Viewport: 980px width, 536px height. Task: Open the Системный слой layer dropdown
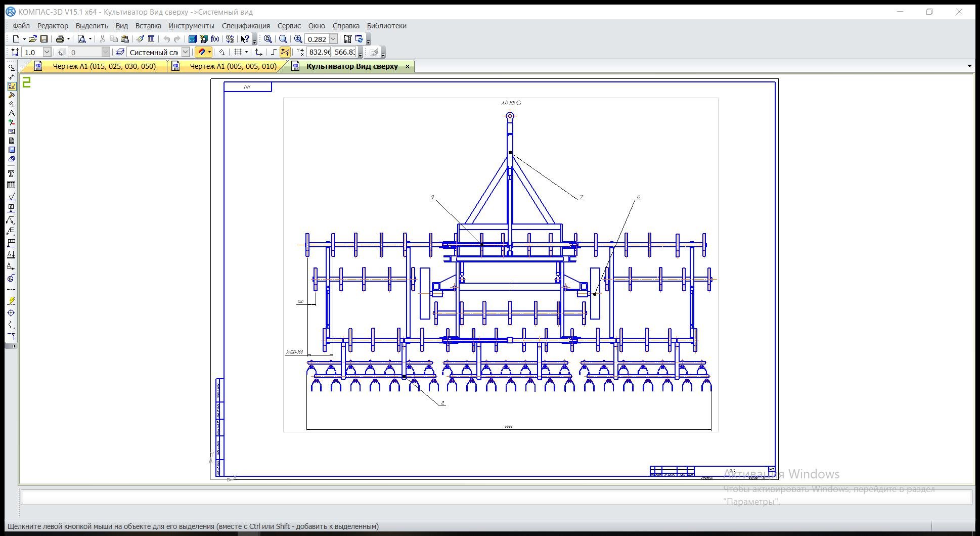(x=186, y=52)
